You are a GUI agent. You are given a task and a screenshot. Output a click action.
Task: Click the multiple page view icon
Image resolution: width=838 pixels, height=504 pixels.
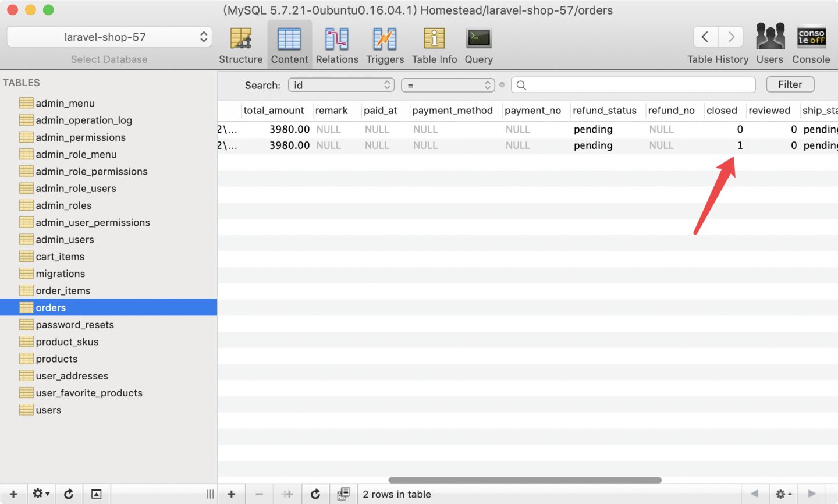[343, 494]
